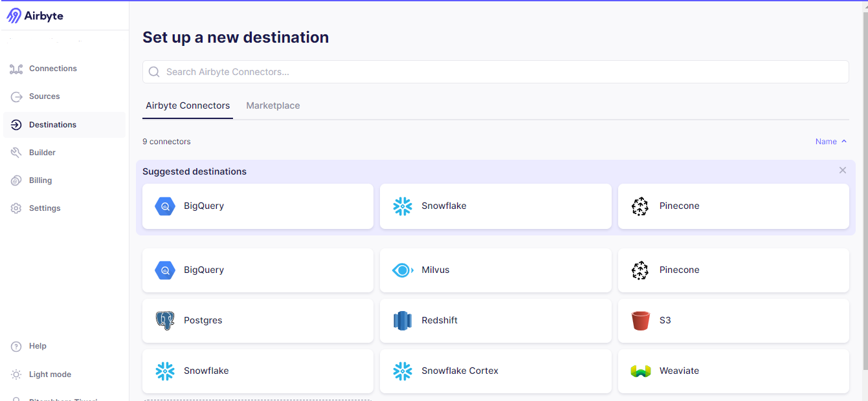Image resolution: width=868 pixels, height=401 pixels.
Task: Click the Redshift icon
Action: [x=403, y=321]
